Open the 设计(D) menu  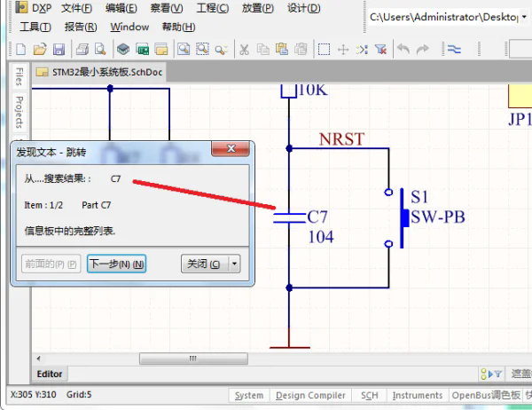click(303, 8)
